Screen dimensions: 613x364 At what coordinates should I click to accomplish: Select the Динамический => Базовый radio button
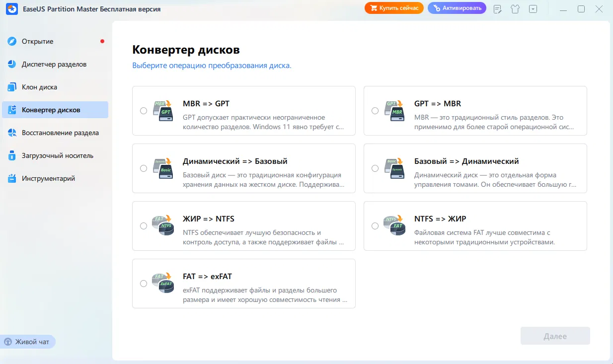[x=144, y=168]
